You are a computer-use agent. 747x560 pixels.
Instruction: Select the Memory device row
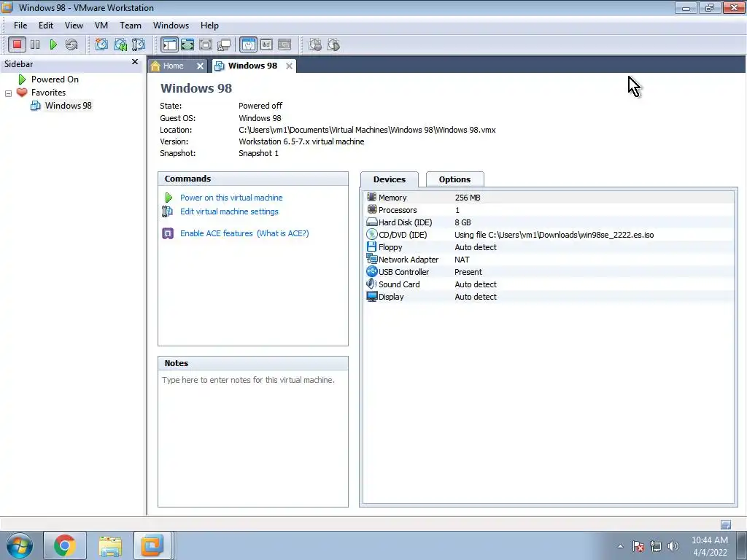pyautogui.click(x=549, y=198)
